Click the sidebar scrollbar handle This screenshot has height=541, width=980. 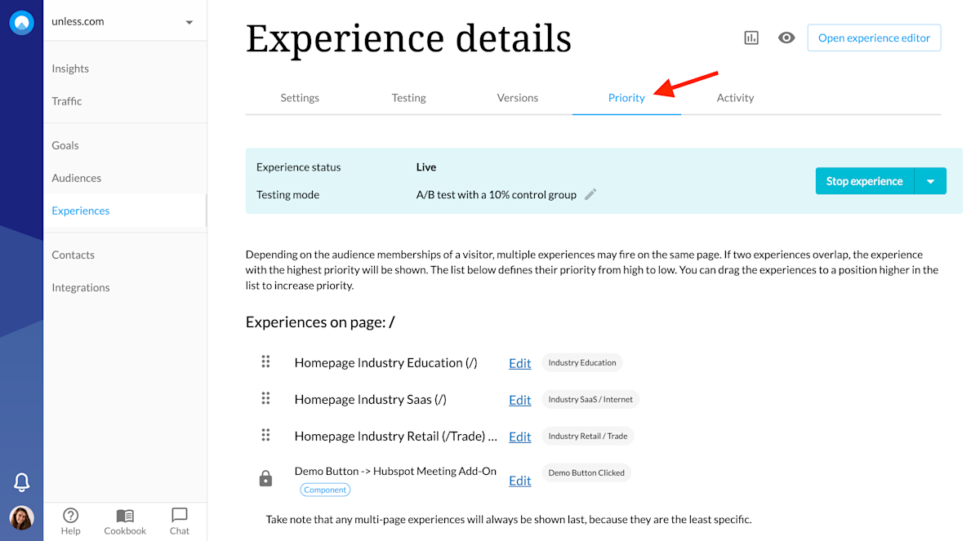click(206, 211)
